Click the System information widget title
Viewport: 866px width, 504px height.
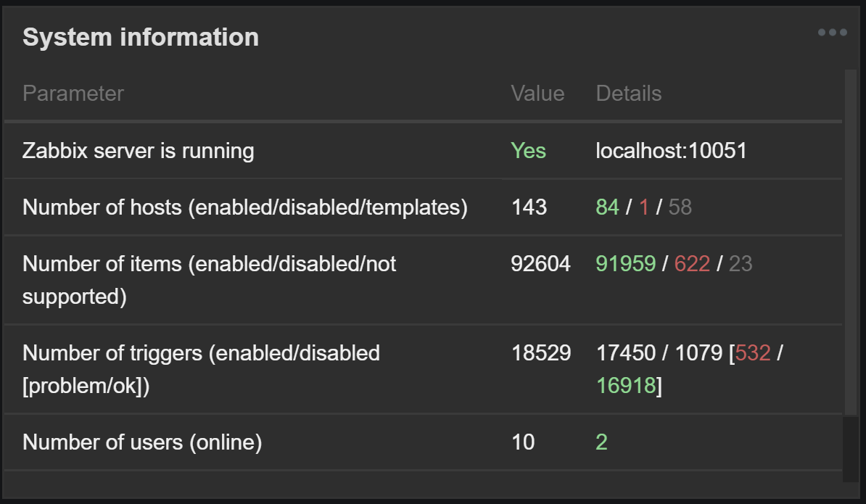(141, 37)
